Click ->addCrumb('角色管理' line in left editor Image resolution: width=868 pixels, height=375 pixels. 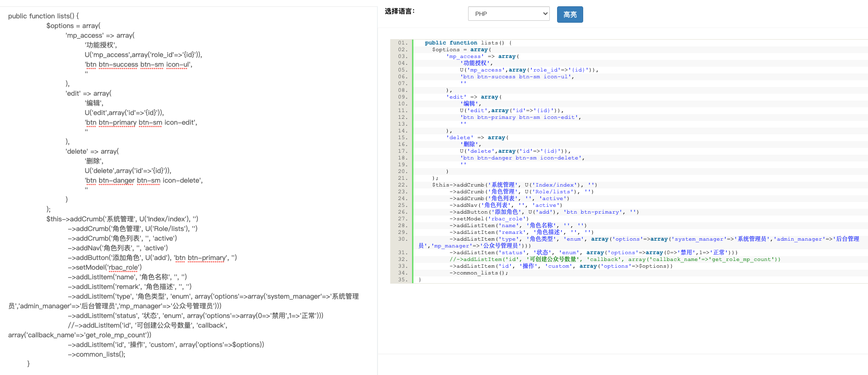click(133, 229)
